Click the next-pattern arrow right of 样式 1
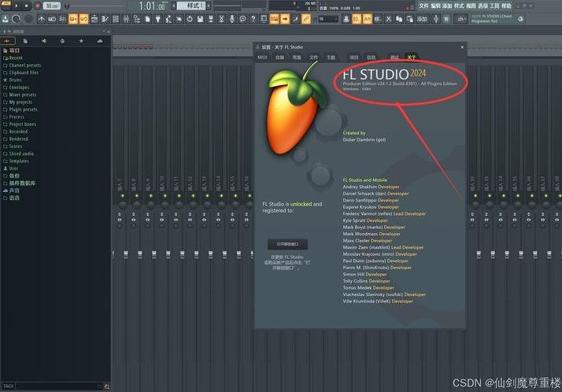 tap(209, 6)
